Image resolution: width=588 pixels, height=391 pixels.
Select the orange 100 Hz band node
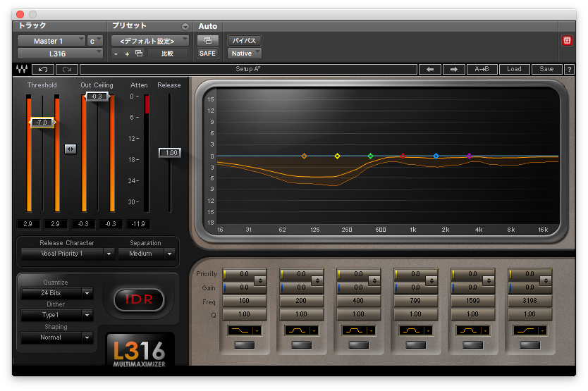pos(304,156)
